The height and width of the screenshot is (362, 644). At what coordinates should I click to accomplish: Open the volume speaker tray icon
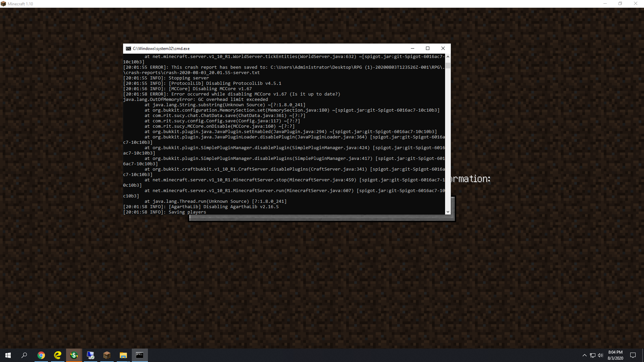click(x=600, y=355)
